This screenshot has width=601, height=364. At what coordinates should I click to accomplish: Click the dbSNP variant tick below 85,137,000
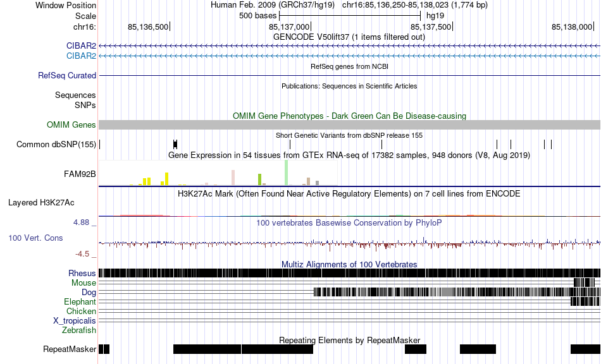click(290, 144)
